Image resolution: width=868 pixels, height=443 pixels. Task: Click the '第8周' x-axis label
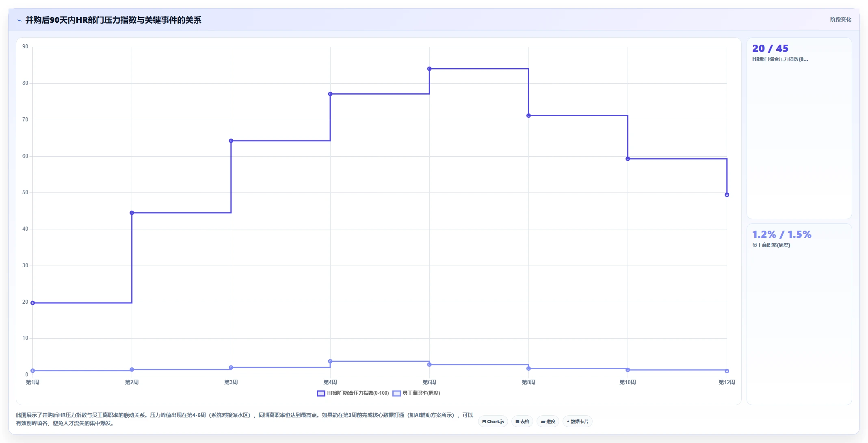click(528, 382)
